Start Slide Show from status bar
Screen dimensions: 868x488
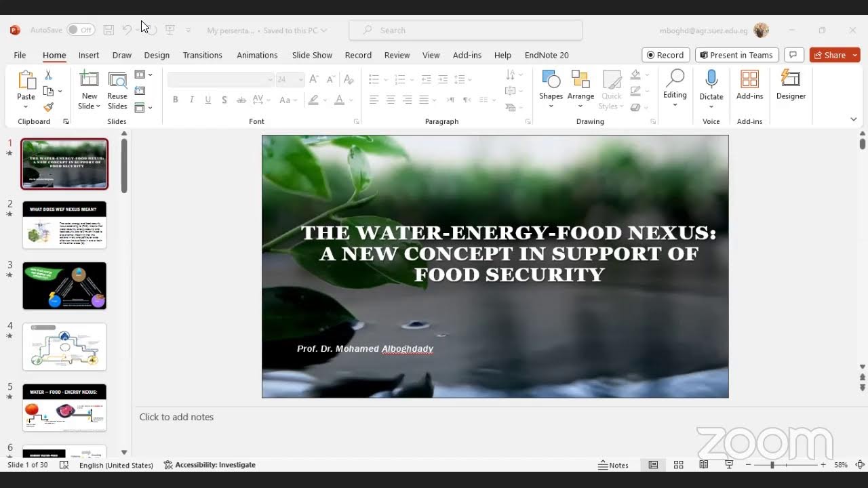[729, 465]
